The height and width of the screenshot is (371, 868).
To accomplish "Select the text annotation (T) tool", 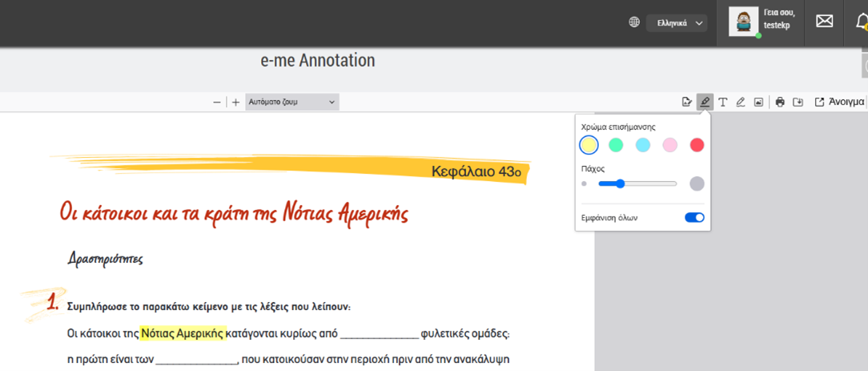I will point(723,102).
